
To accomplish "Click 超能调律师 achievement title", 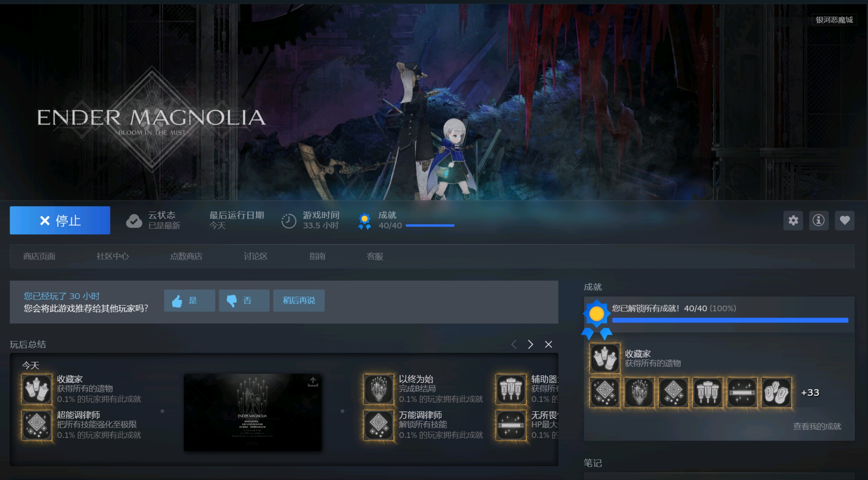I will [79, 415].
